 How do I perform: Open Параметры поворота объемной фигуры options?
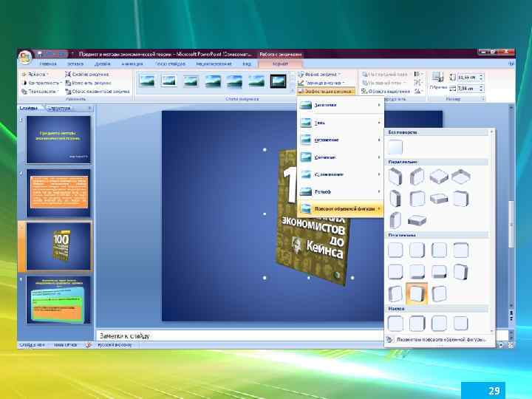[x=440, y=339]
